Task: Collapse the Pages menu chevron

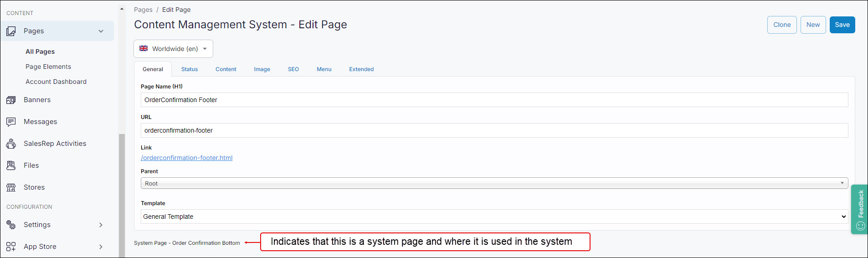Action: 101,31
